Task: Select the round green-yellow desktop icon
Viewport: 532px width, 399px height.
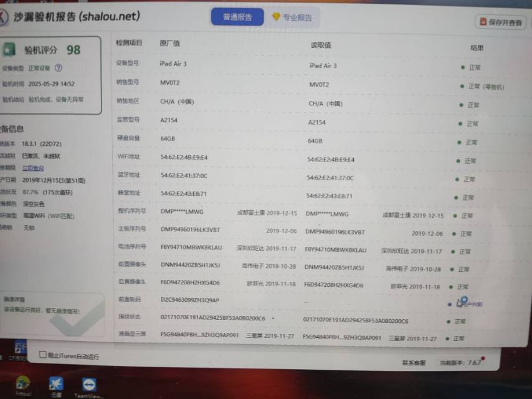Action: [x=23, y=383]
